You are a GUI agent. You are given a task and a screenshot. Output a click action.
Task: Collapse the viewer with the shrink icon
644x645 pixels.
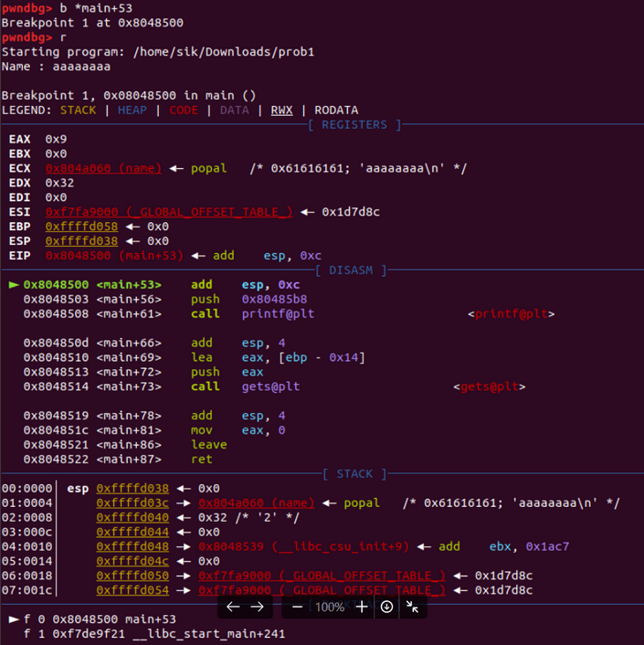[x=412, y=607]
